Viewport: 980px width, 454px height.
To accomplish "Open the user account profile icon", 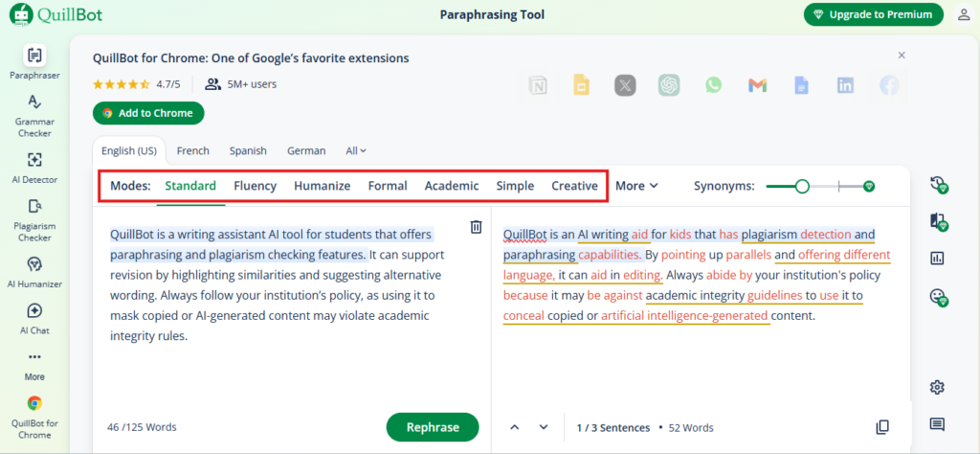I will tap(964, 14).
